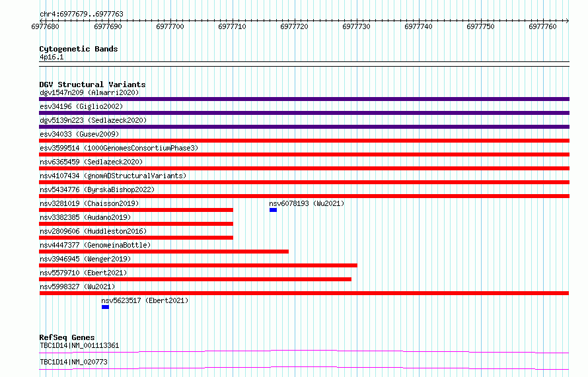Click ruler position 6977700

(x=170, y=27)
